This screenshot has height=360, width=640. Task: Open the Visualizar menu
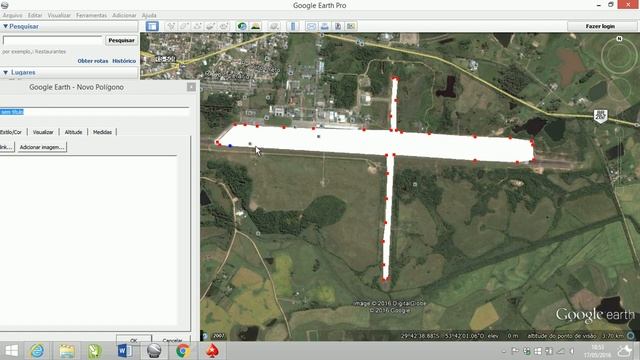tap(59, 15)
